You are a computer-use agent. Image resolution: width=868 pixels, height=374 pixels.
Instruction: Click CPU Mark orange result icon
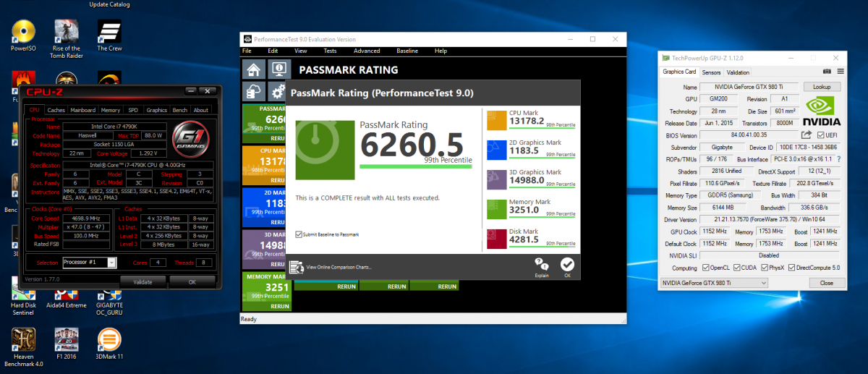[496, 121]
